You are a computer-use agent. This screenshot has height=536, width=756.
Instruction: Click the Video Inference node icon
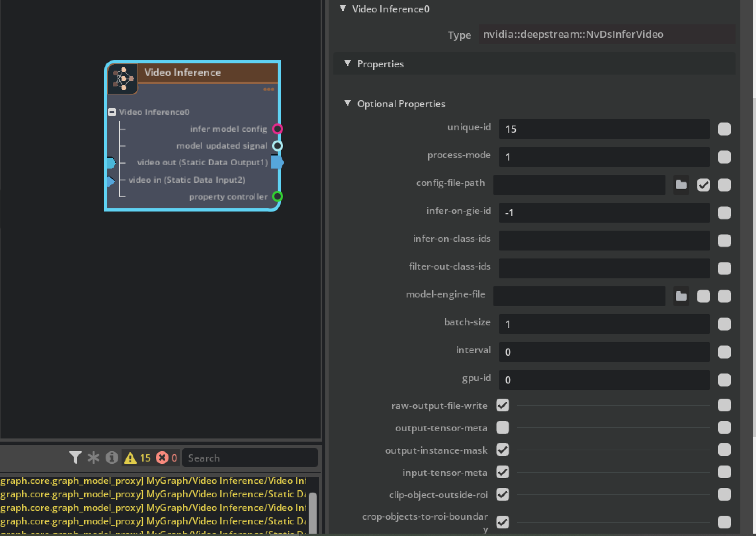point(123,79)
